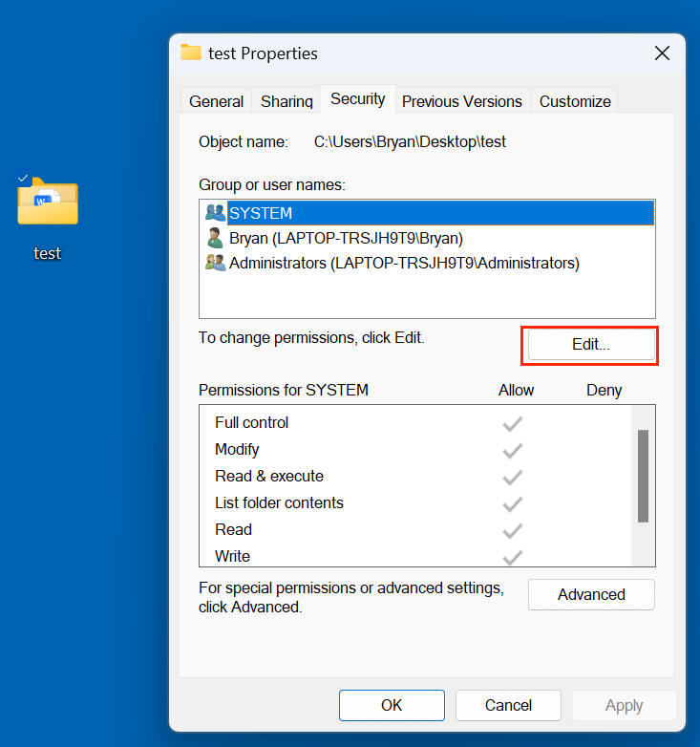
Task: Click the SYSTEM group icon
Action: pyautogui.click(x=215, y=212)
